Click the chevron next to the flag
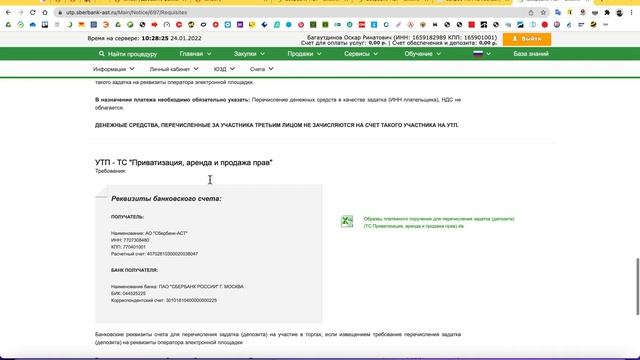This screenshot has width=640, height=360. tap(488, 54)
